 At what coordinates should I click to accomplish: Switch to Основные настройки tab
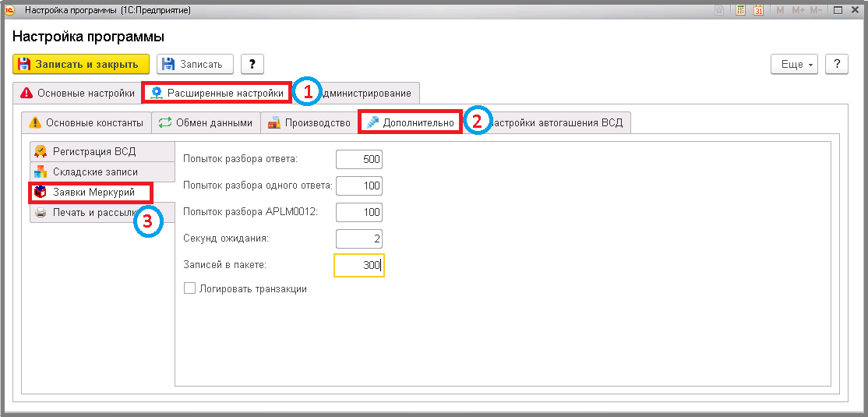pos(77,93)
